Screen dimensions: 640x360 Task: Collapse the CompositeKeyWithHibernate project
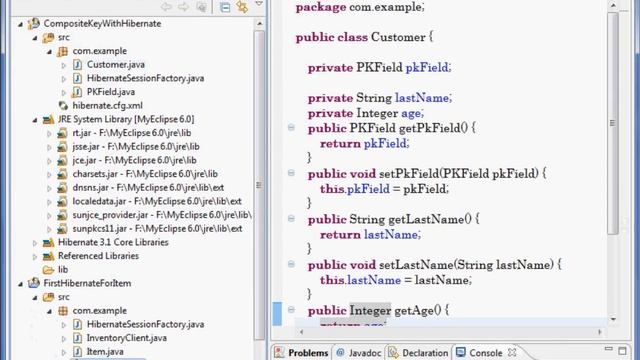point(20,24)
